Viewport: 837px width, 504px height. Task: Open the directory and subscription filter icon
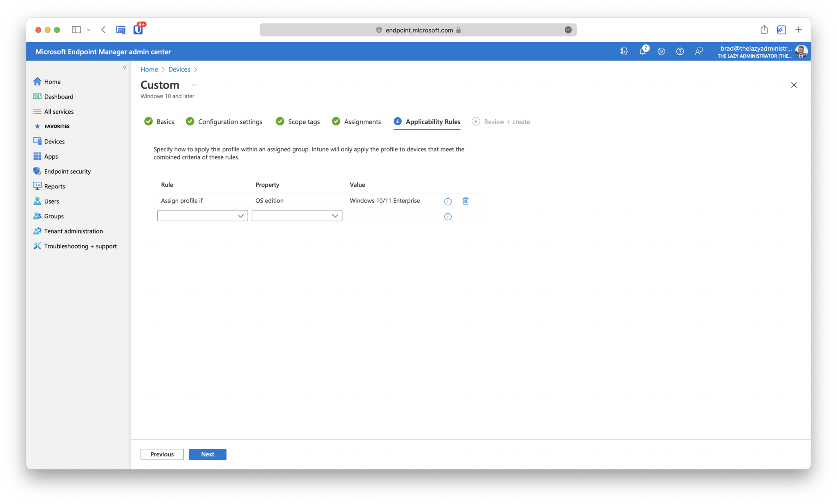[x=624, y=52]
